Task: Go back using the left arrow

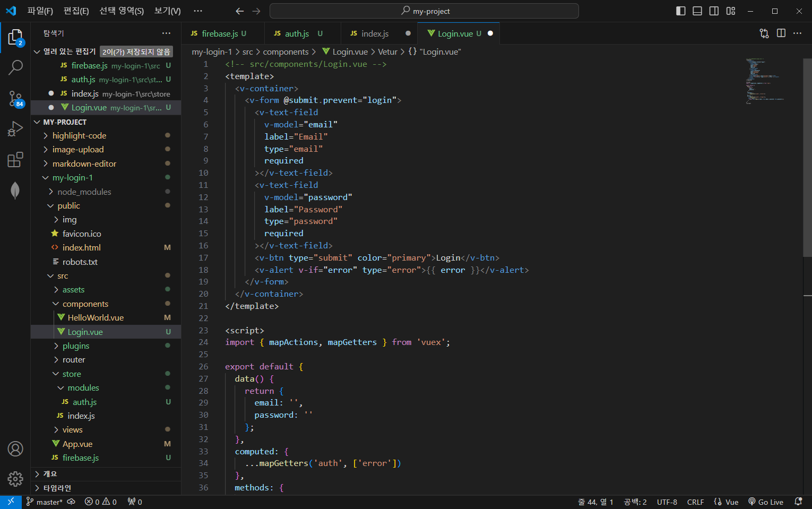Action: click(x=240, y=11)
